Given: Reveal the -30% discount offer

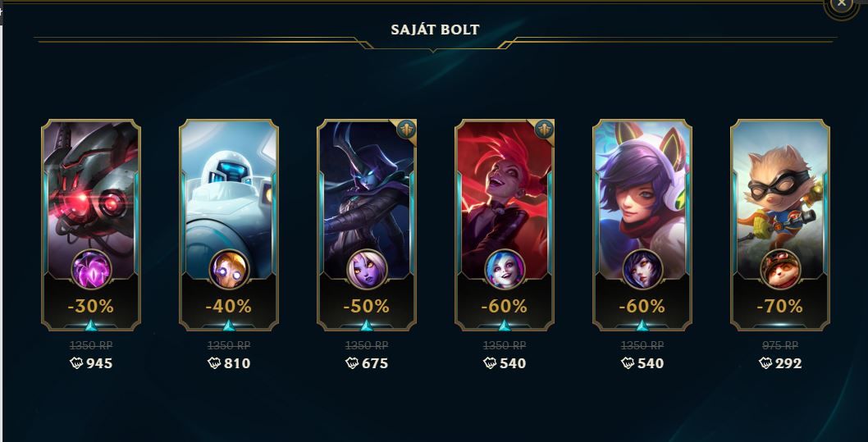Looking at the screenshot, I should click(x=91, y=306).
